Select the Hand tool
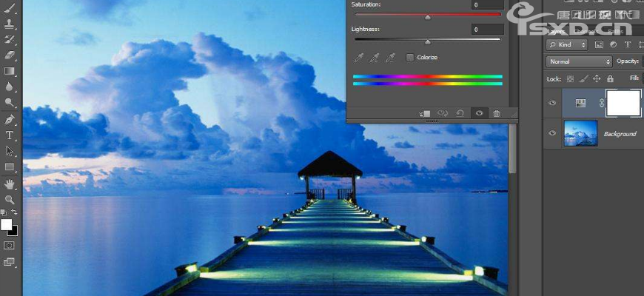This screenshot has width=644, height=296. tap(10, 184)
